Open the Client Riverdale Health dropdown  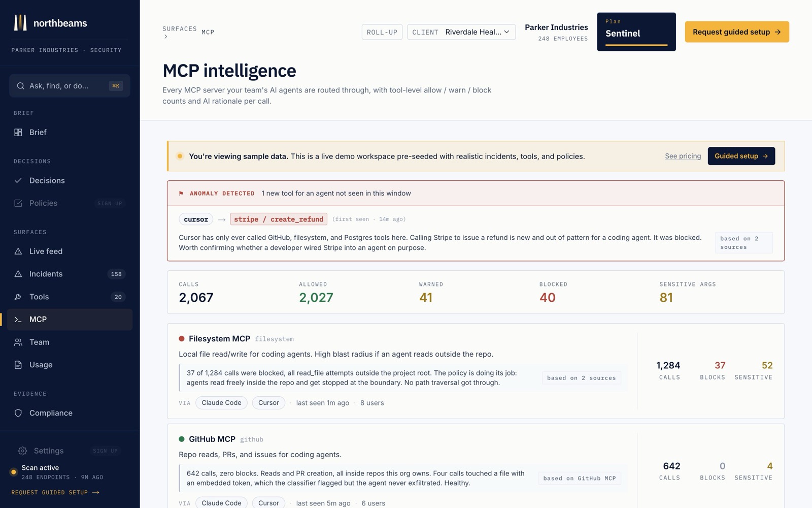coord(461,32)
